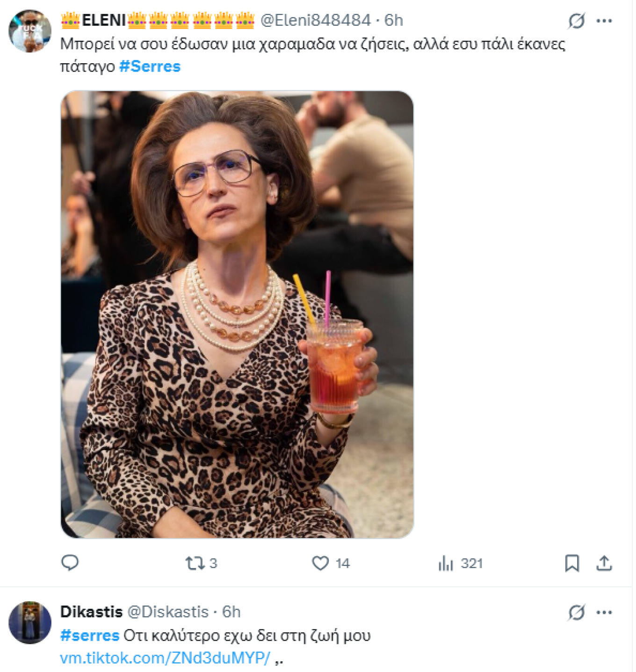This screenshot has height=672, width=636.
Task: Open the leopard dress photo in tweet
Action: pyautogui.click(x=237, y=314)
